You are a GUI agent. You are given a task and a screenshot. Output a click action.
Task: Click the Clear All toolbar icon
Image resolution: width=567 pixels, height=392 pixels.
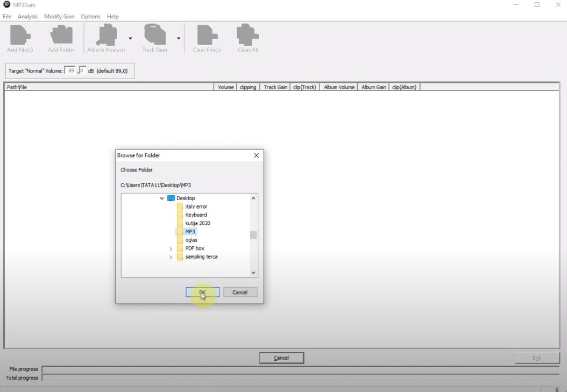[x=247, y=35]
